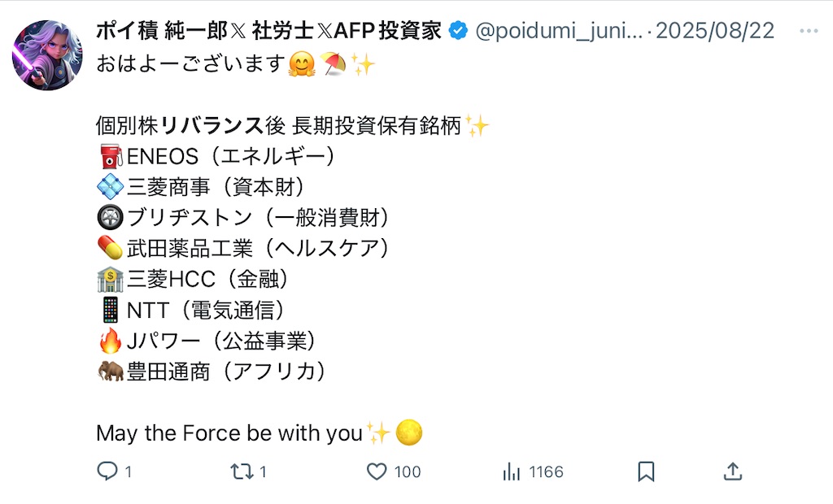Screen dimensions: 833x504
Task: Click the blue verified badge
Action: tap(459, 32)
